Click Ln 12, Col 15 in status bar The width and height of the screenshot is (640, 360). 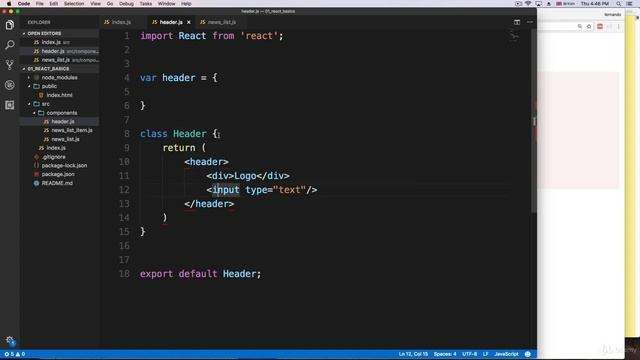tap(413, 354)
